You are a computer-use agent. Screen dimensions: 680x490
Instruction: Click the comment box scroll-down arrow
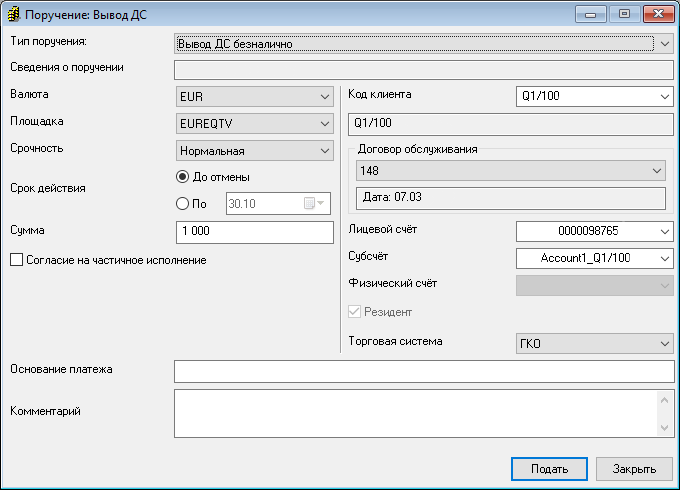coord(664,428)
